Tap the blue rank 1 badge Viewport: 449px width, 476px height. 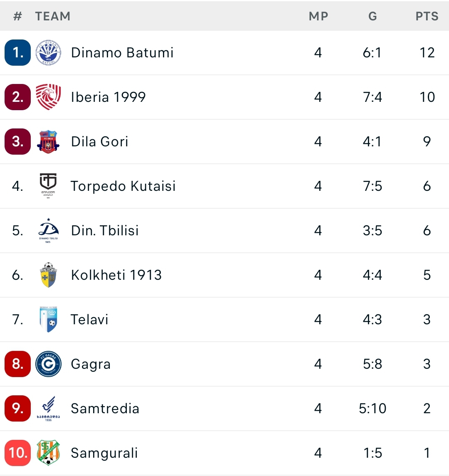click(17, 53)
